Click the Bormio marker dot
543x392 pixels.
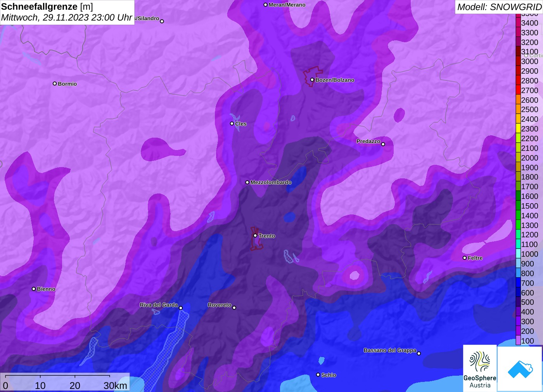55,83
